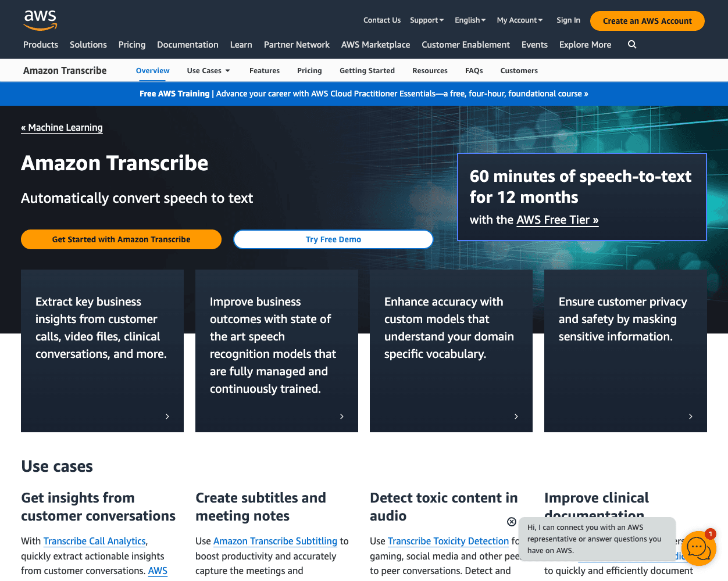Expand the My Account dropdown
Image resolution: width=728 pixels, height=581 pixels.
point(520,20)
